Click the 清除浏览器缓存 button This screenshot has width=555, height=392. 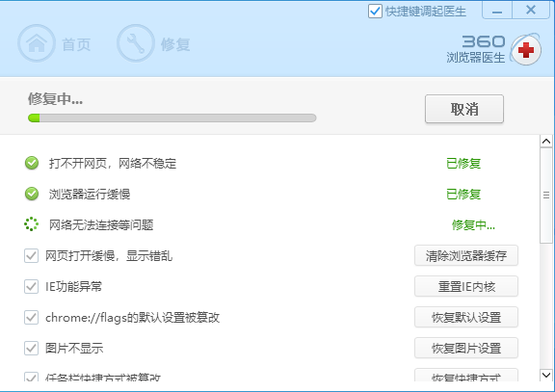click(x=466, y=255)
